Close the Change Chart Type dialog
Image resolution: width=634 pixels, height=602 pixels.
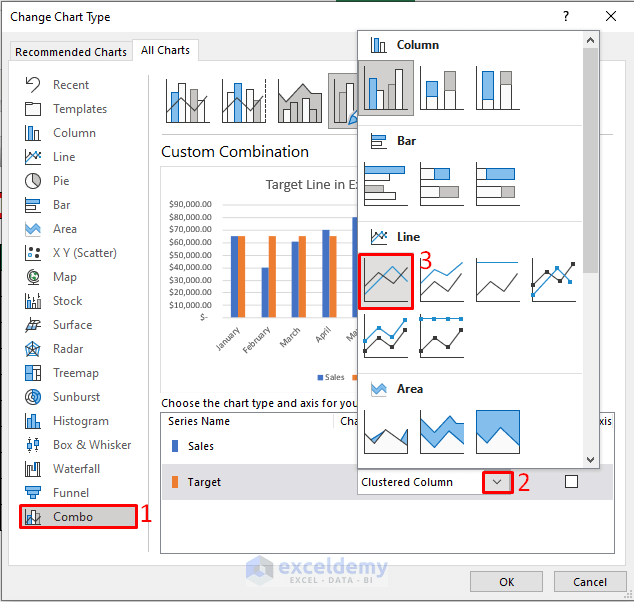611,16
